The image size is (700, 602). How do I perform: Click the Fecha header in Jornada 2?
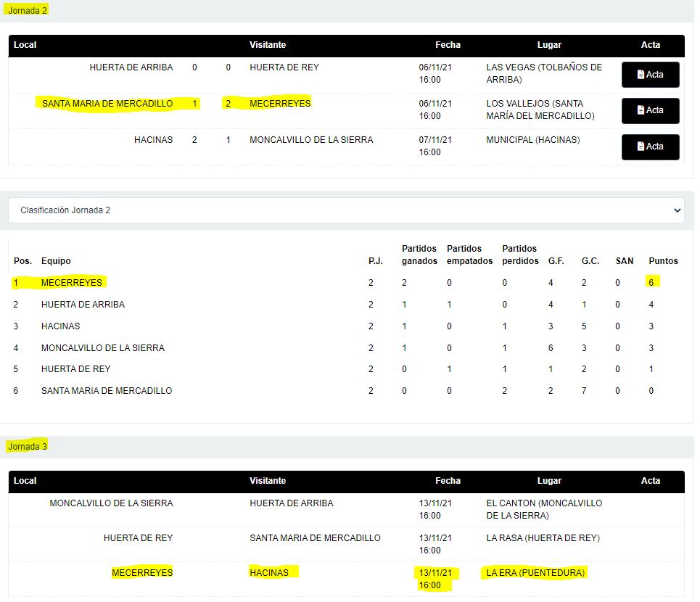coord(448,45)
